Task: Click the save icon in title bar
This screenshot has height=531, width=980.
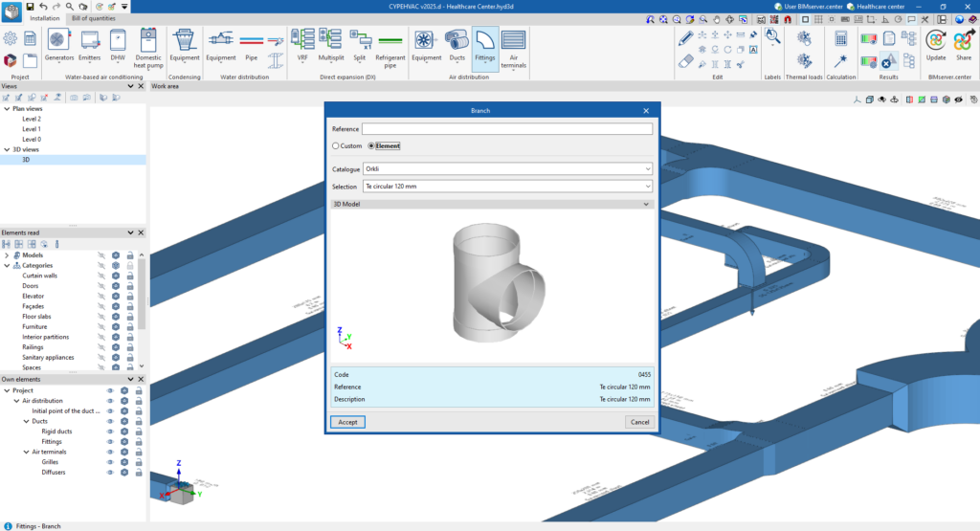Action: tap(30, 7)
